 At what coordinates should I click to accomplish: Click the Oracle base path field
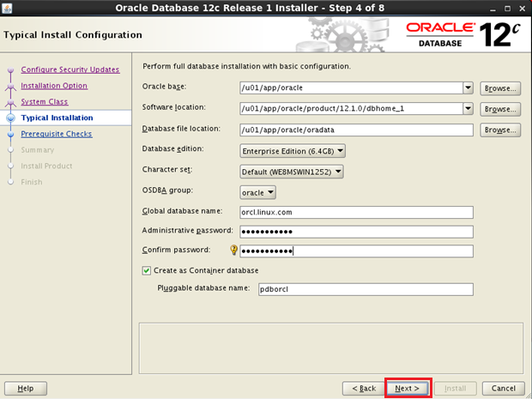point(351,88)
